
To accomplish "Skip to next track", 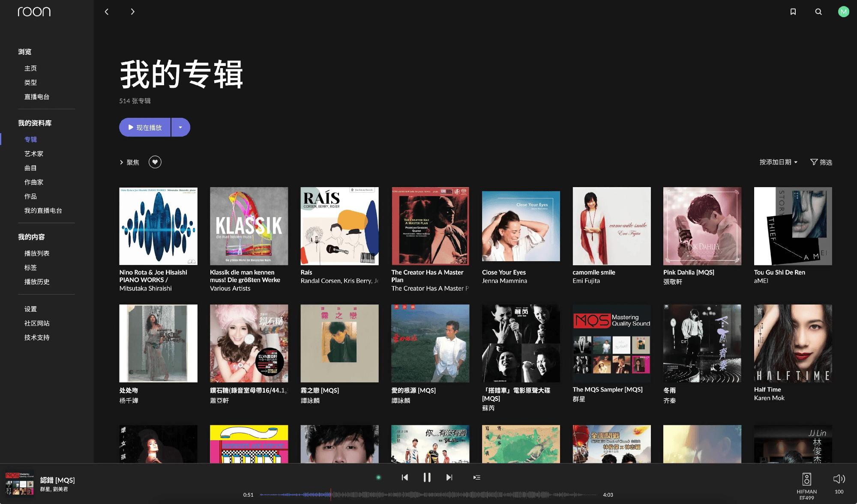I will tap(449, 477).
